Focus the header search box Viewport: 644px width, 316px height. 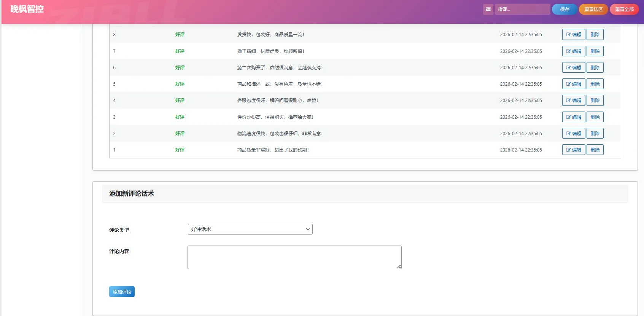click(x=522, y=10)
